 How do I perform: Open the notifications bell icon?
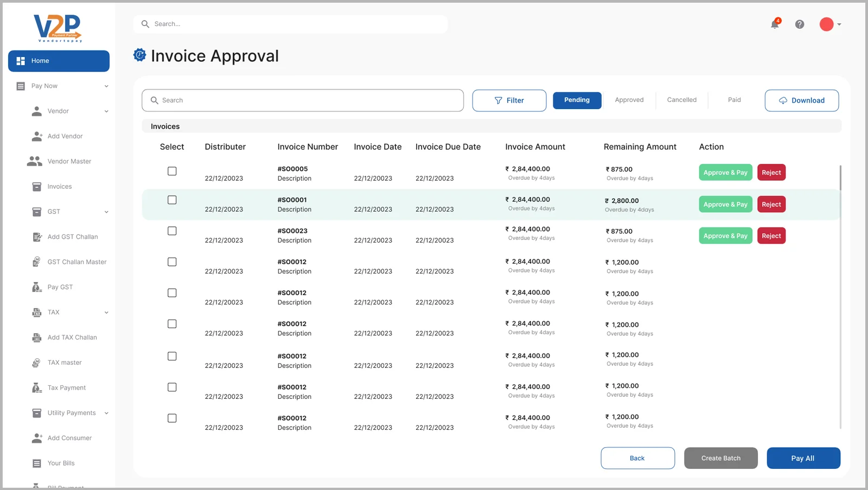pyautogui.click(x=775, y=24)
